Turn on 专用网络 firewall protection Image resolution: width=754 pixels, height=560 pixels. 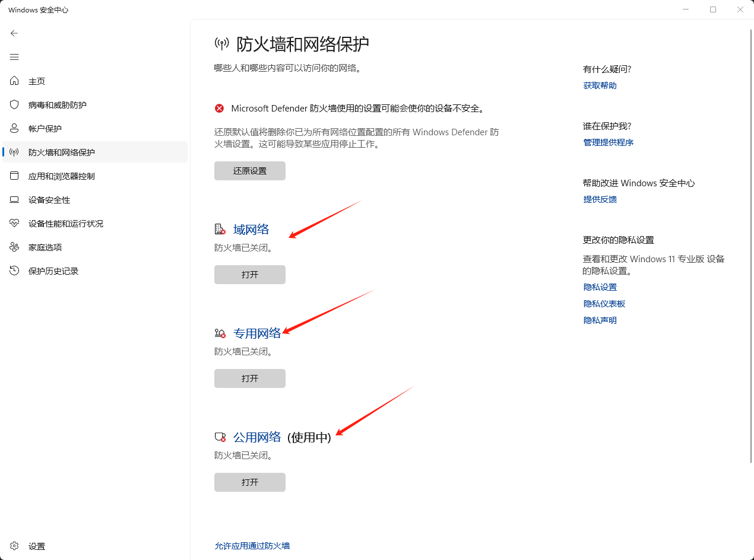tap(249, 378)
